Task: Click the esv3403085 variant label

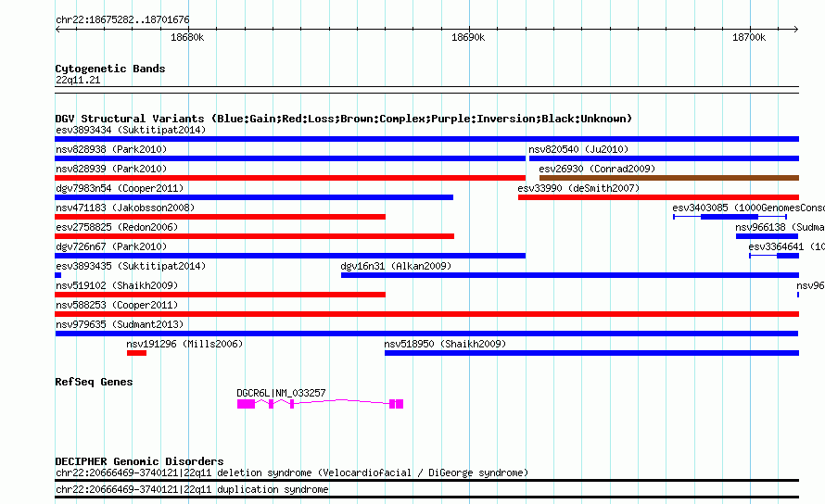Action: (x=748, y=208)
